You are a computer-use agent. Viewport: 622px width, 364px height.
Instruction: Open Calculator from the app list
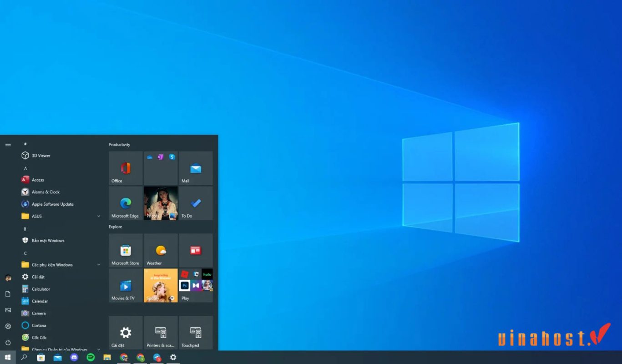[x=40, y=288]
